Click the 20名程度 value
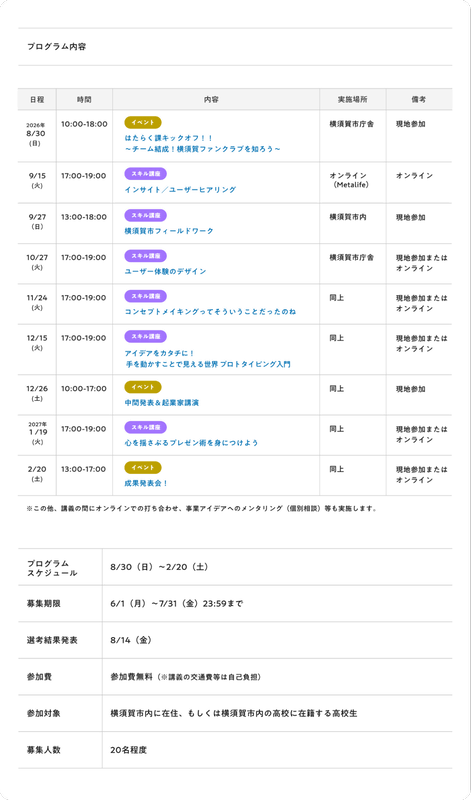471x800 pixels. coord(128,751)
